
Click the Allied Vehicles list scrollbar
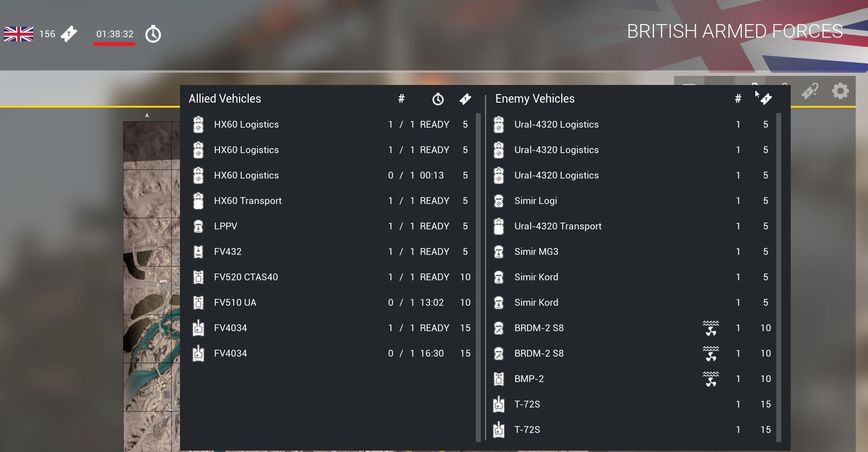point(478,277)
